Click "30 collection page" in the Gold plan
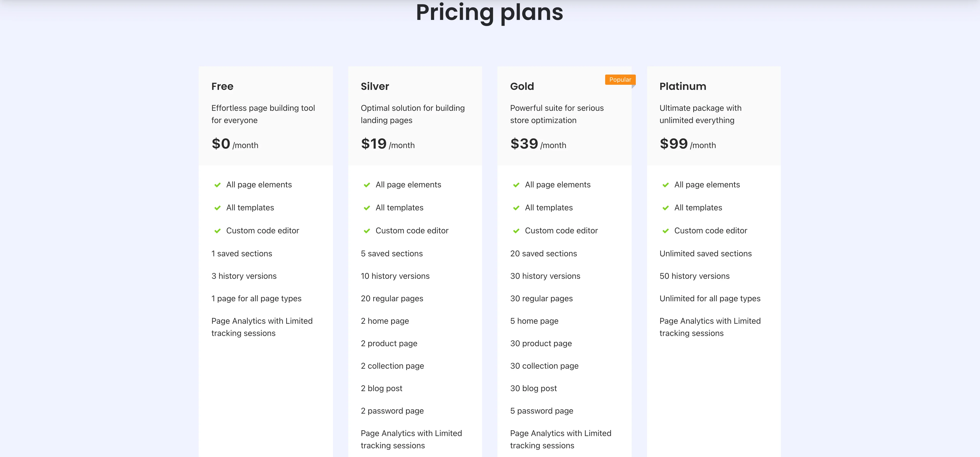This screenshot has height=457, width=980. (x=544, y=366)
